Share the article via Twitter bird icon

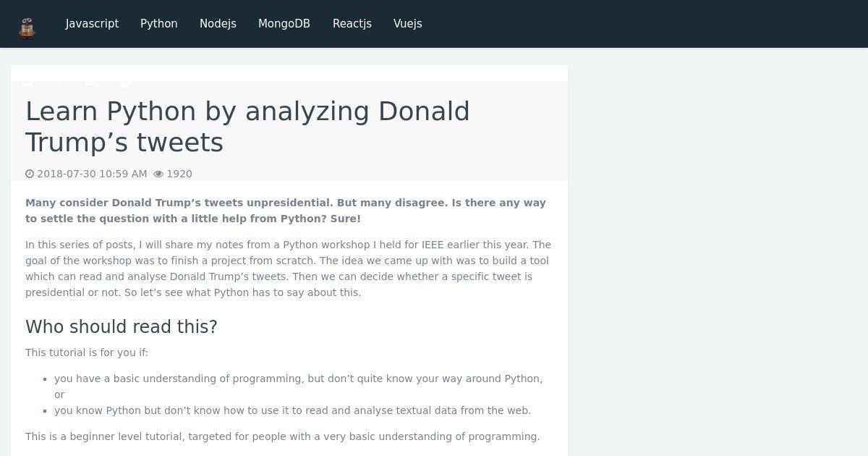pyautogui.click(x=91, y=82)
